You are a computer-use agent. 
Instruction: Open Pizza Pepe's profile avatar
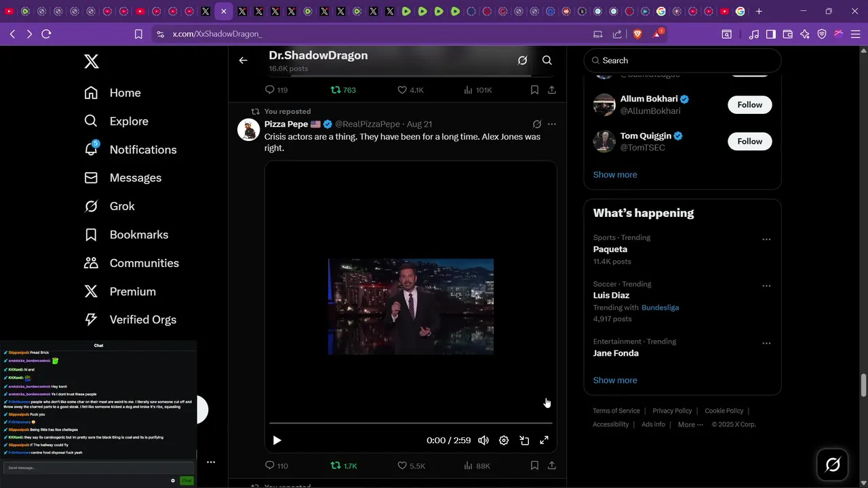[249, 129]
